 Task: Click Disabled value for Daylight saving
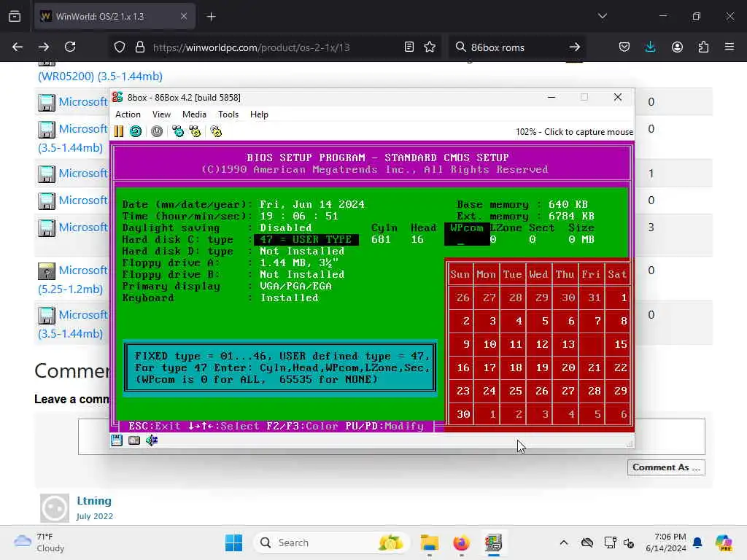click(285, 227)
